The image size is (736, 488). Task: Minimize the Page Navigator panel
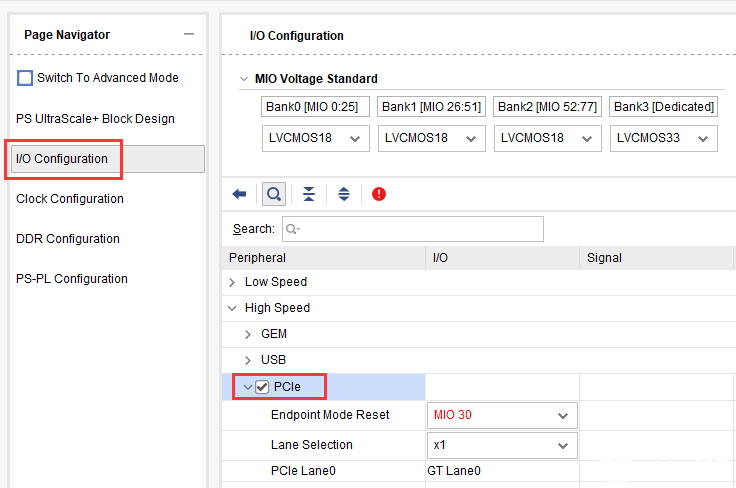[x=189, y=35]
